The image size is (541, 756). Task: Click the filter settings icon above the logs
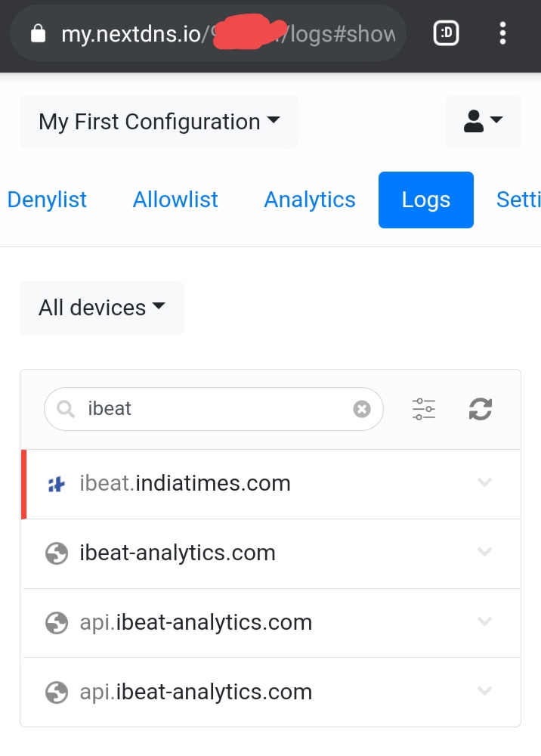[x=424, y=408]
